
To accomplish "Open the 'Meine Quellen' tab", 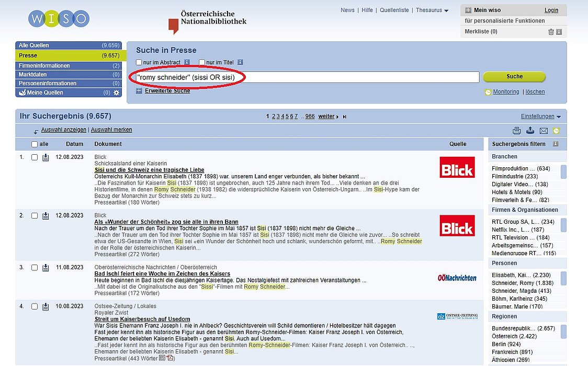I will tap(69, 93).
